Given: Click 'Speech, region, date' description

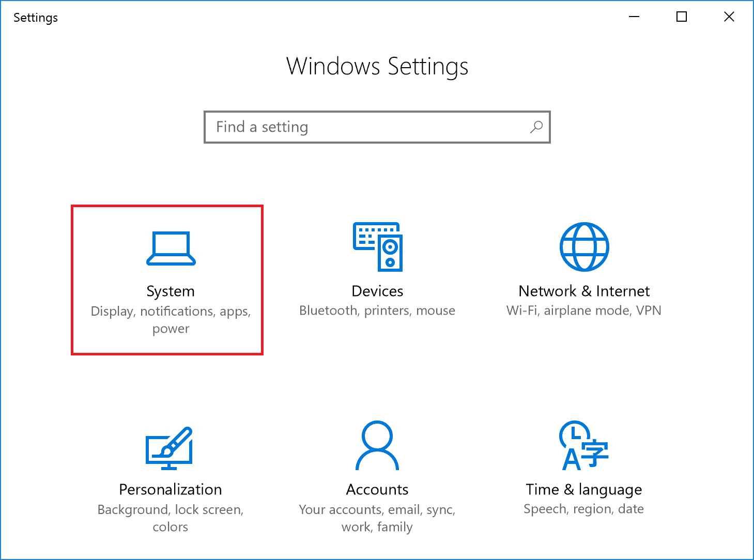Looking at the screenshot, I should 584,509.
